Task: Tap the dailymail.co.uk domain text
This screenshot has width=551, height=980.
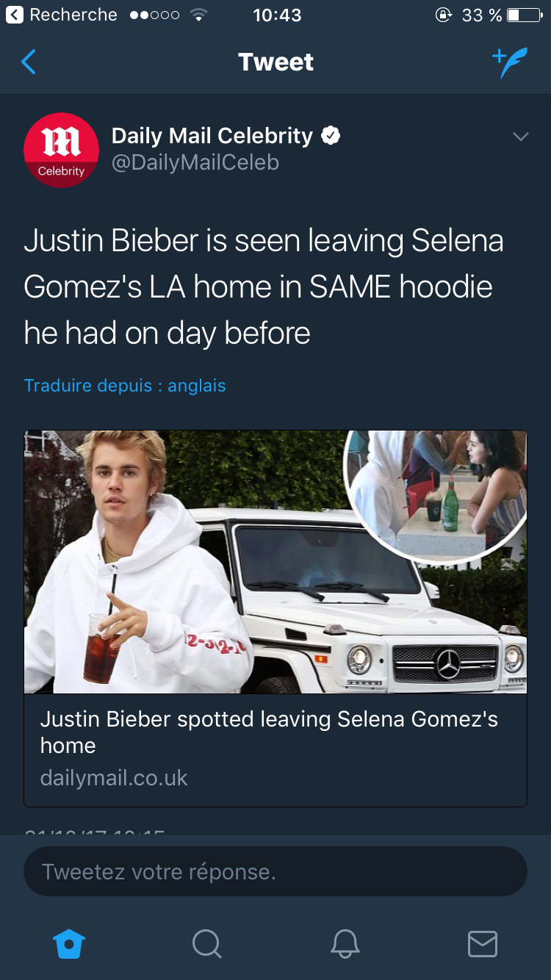Action: [x=114, y=778]
